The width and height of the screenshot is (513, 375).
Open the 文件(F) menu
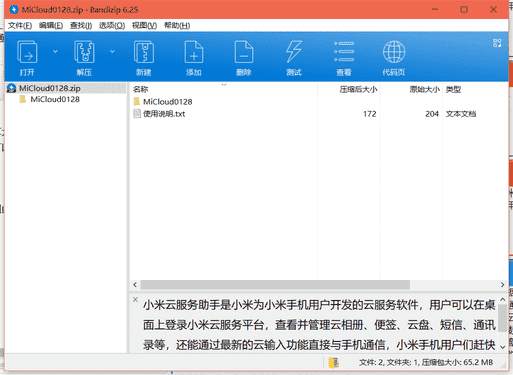coord(20,26)
